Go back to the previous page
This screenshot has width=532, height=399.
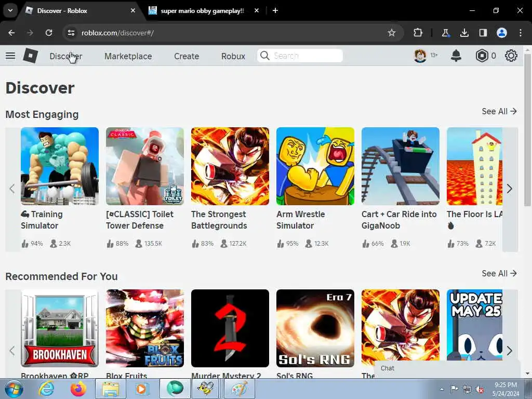(11, 33)
